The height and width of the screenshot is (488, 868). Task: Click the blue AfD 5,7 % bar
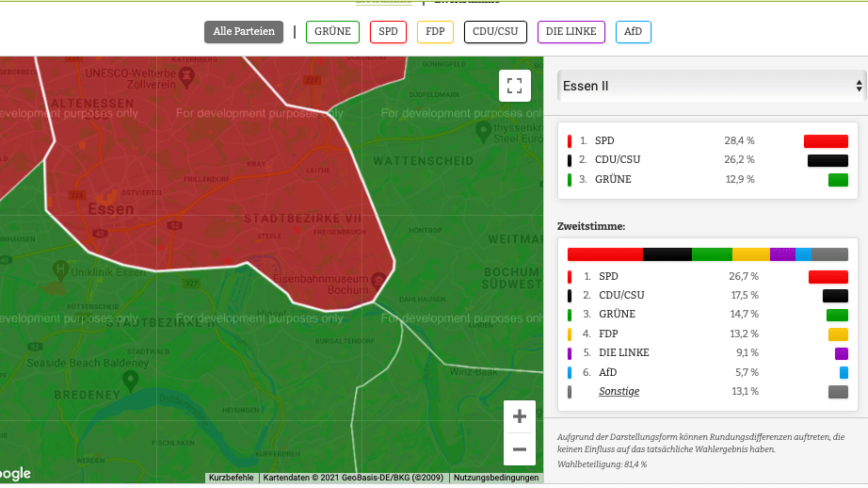844,372
